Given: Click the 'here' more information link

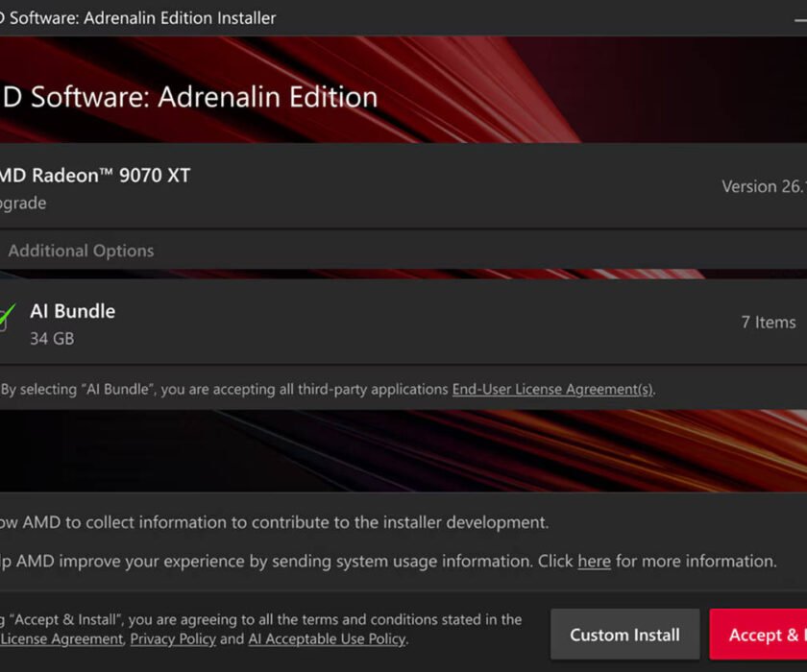Looking at the screenshot, I should coord(594,561).
